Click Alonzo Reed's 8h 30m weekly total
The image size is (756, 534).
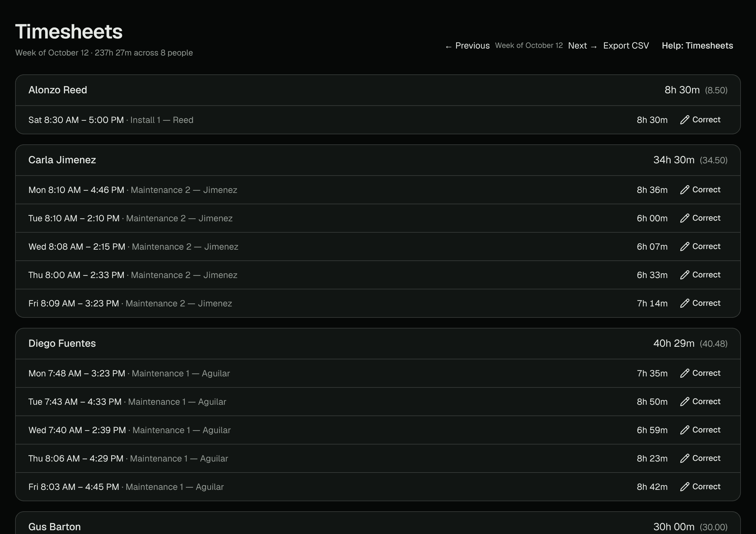682,90
